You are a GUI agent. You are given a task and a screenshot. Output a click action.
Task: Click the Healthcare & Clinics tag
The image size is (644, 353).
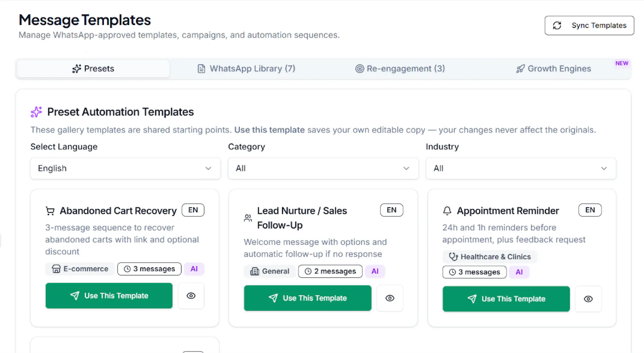click(490, 257)
